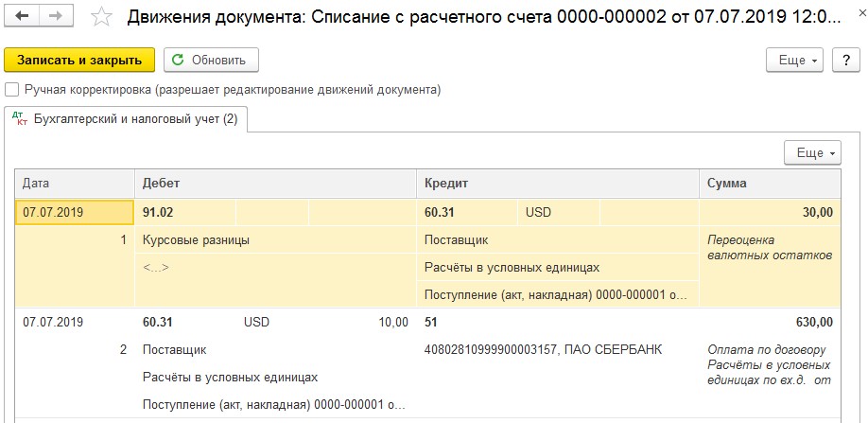This screenshot has width=868, height=423.
Task: Expand the top Еще dropdown menu
Action: (x=794, y=60)
